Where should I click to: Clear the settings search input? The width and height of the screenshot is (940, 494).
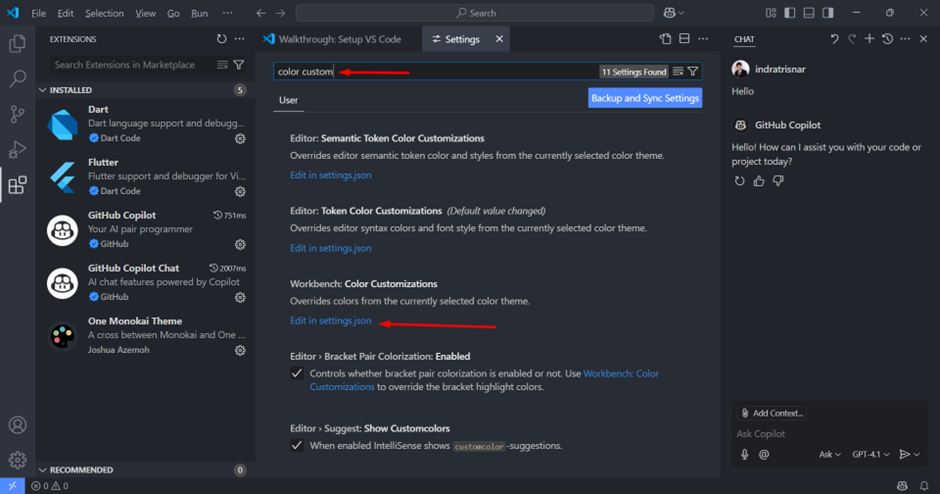678,71
